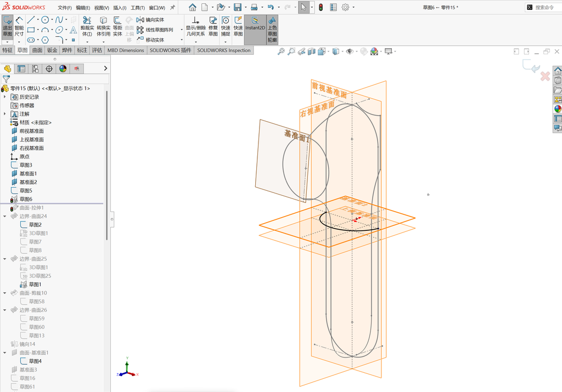Expand the 历史记录 tree node
The width and height of the screenshot is (562, 392).
pos(4,96)
